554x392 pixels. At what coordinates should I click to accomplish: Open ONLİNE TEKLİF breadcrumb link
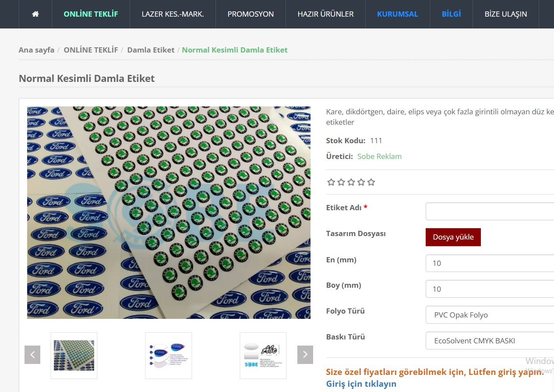pos(91,50)
